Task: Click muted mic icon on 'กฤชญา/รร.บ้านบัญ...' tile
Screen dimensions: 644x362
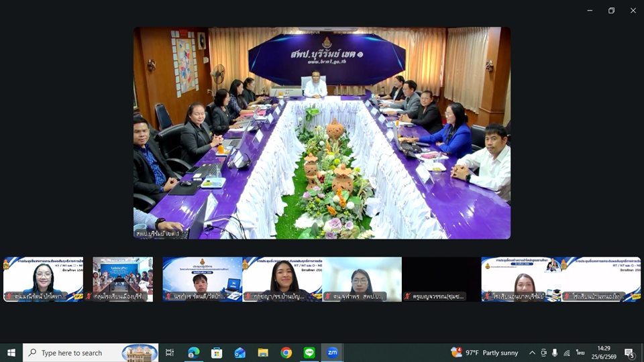Action: (248, 296)
